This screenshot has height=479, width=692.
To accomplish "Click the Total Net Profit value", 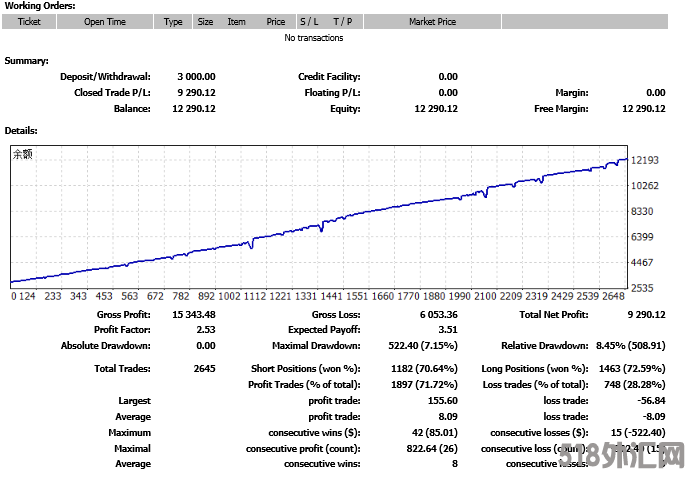I will pos(647,315).
